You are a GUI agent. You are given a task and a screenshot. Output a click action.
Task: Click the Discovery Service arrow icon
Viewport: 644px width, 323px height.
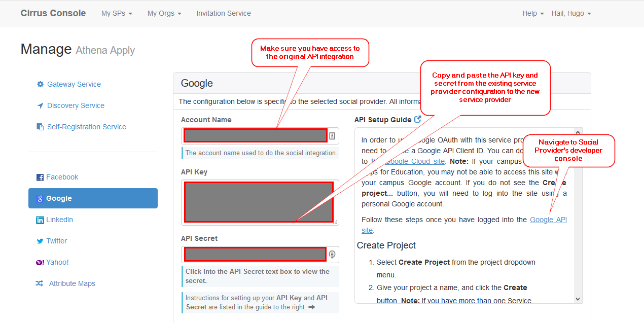click(41, 105)
